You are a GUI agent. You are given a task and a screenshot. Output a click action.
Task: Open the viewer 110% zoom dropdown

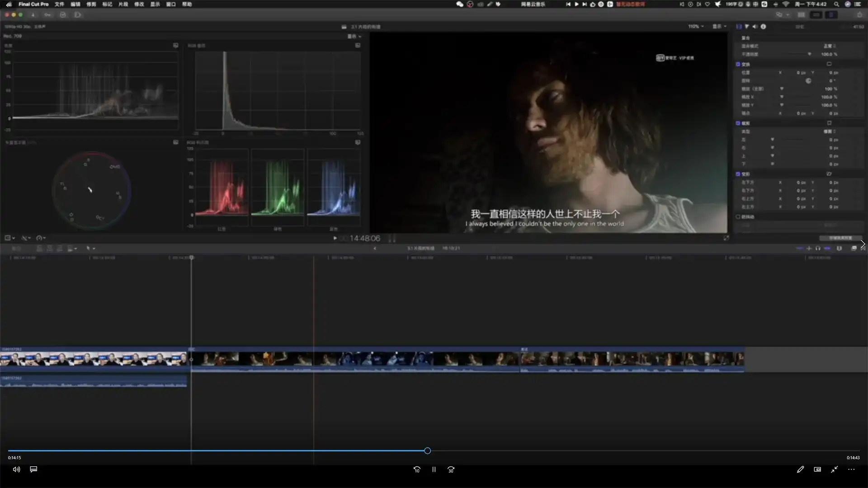tap(696, 27)
